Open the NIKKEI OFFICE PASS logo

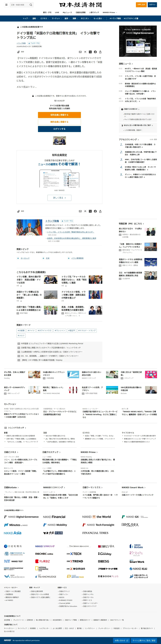tap(75, 576)
